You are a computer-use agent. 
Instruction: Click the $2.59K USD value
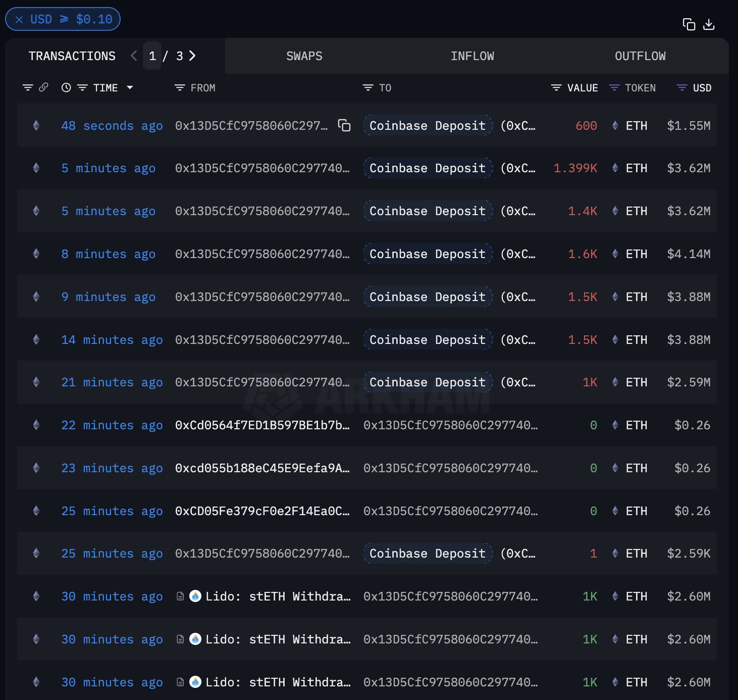point(689,554)
